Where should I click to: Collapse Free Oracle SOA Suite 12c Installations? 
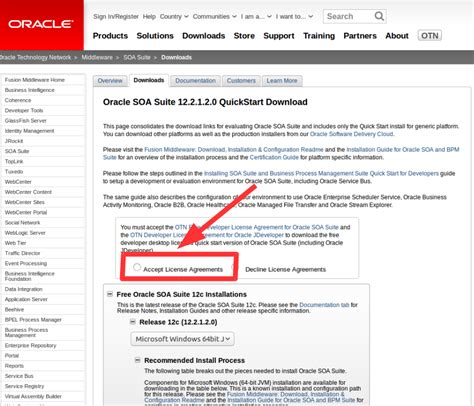point(110,294)
